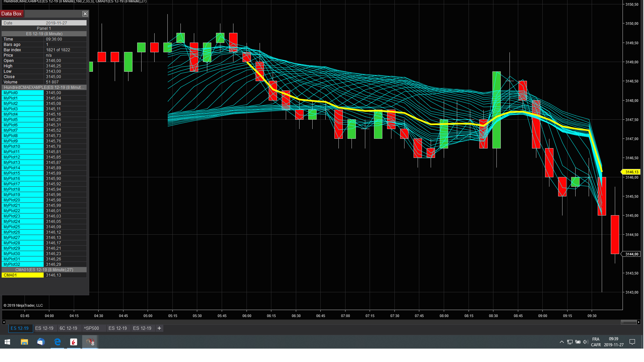Click the cyan MyPlot0 color swatch
This screenshot has height=362, width=644.
click(23, 93)
